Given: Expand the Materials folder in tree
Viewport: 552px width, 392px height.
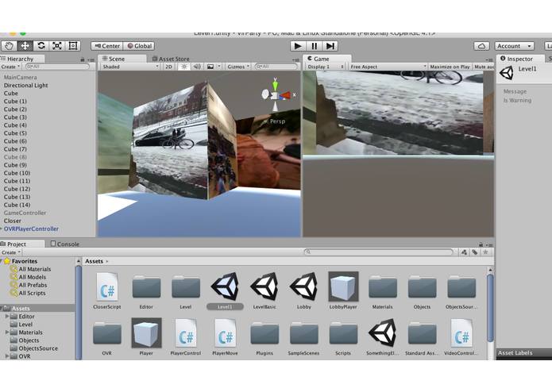Looking at the screenshot, I should coord(6,332).
